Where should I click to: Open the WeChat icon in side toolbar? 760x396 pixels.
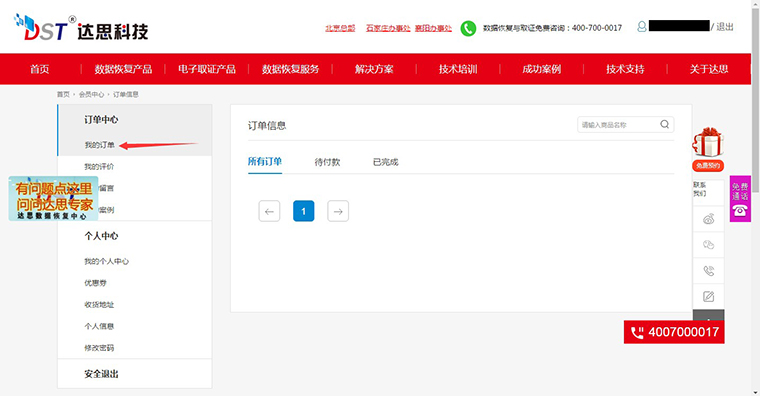click(709, 245)
